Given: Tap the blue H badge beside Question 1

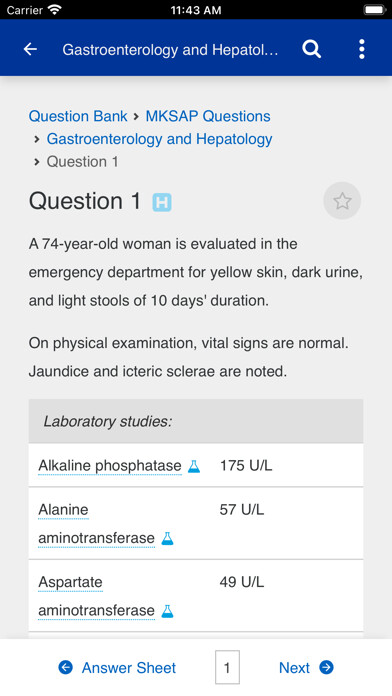Looking at the screenshot, I should (x=162, y=203).
